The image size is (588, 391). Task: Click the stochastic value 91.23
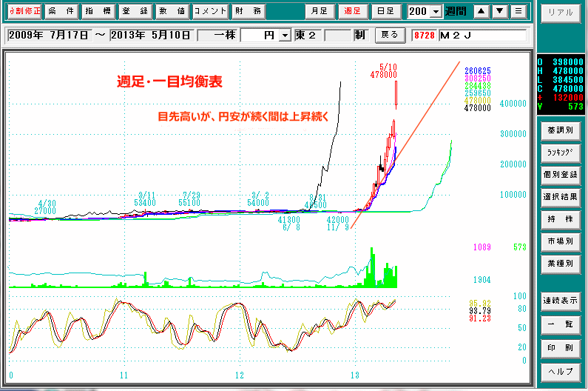[x=479, y=318]
